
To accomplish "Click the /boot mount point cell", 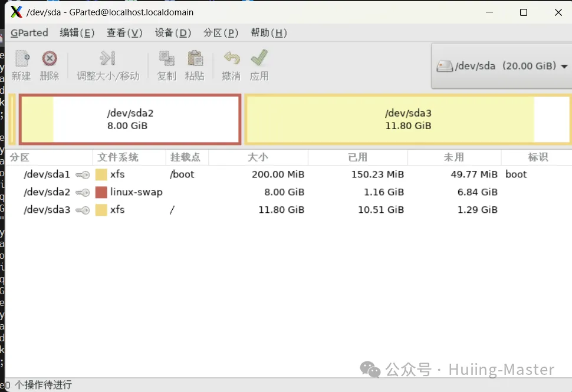I will [182, 174].
